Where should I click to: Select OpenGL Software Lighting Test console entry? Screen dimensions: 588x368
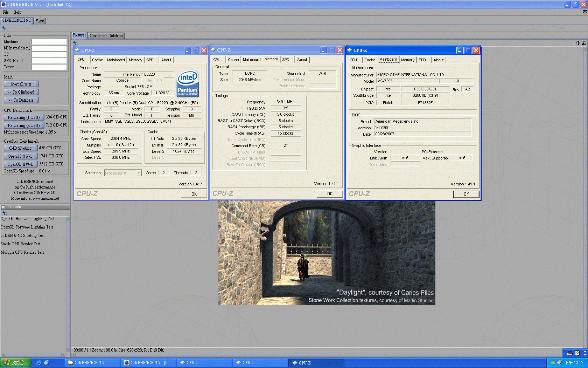pyautogui.click(x=27, y=227)
